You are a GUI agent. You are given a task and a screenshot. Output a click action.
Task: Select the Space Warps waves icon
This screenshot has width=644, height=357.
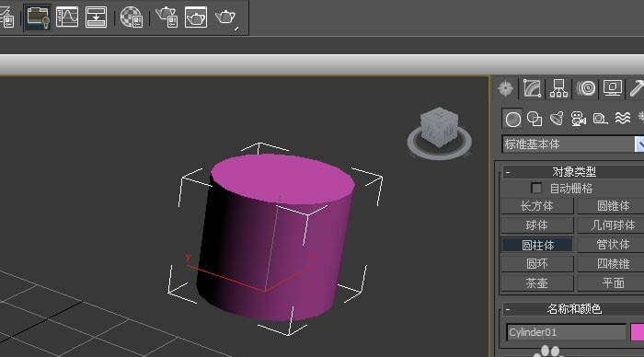pyautogui.click(x=623, y=119)
